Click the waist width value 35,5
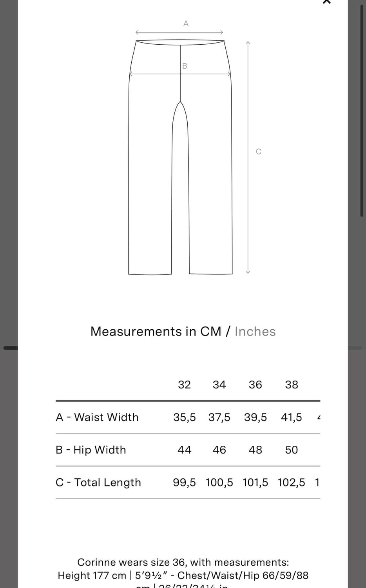 tap(184, 417)
